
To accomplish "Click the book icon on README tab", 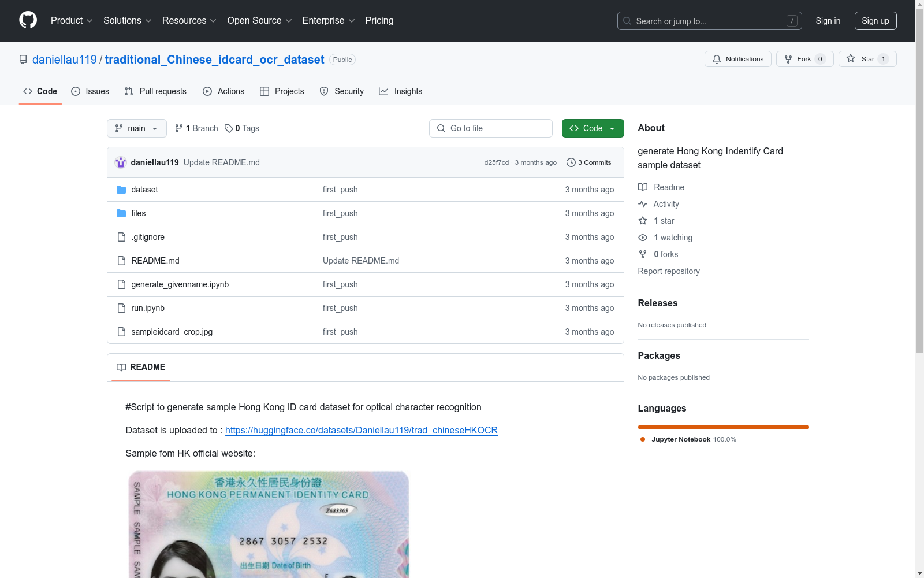I will click(121, 367).
